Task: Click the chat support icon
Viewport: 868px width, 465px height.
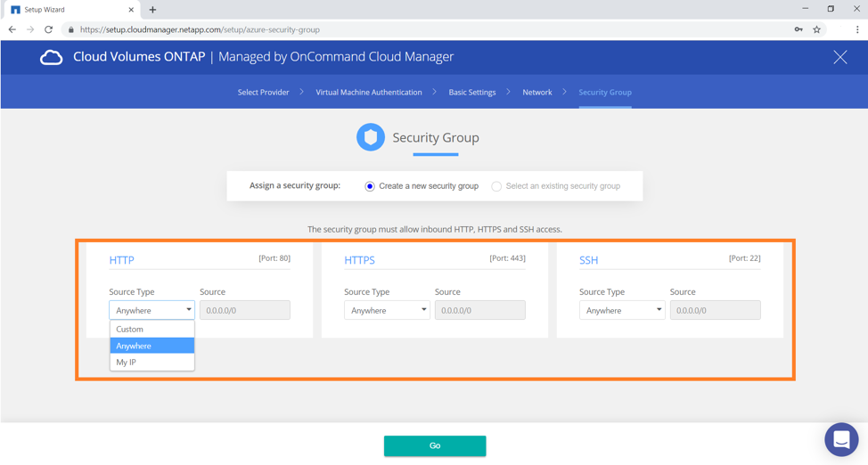Action: tap(840, 439)
